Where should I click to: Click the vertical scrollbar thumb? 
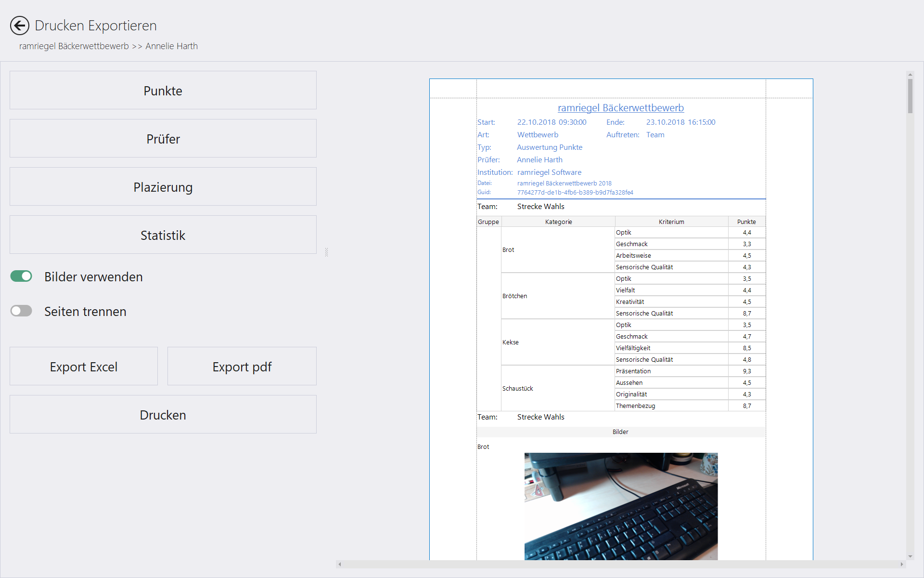tap(910, 96)
